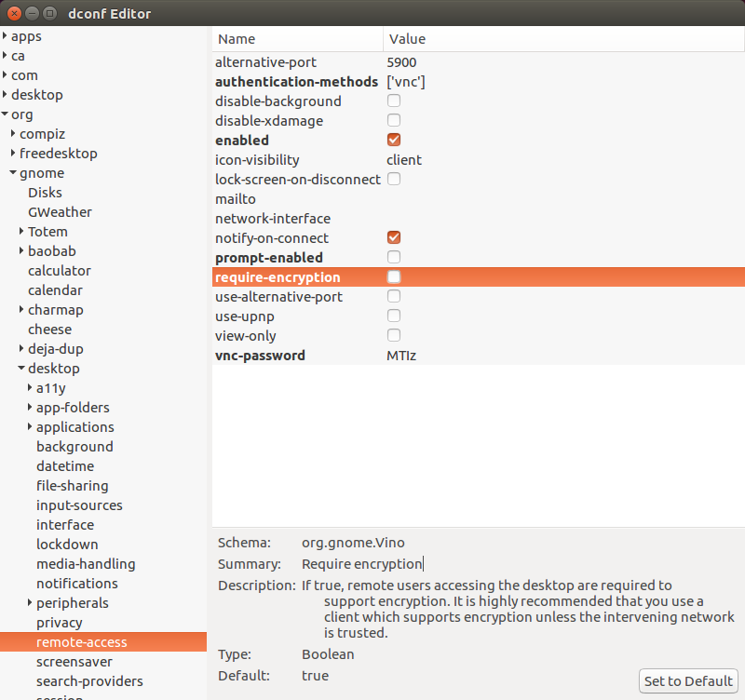745x700 pixels.
Task: Expand the a11y tree node
Action: click(30, 387)
